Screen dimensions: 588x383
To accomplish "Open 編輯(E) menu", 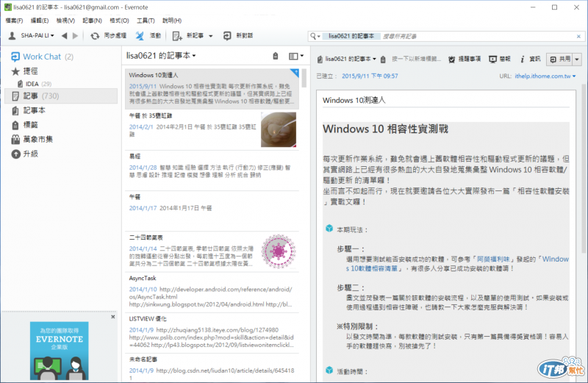I will pos(40,21).
